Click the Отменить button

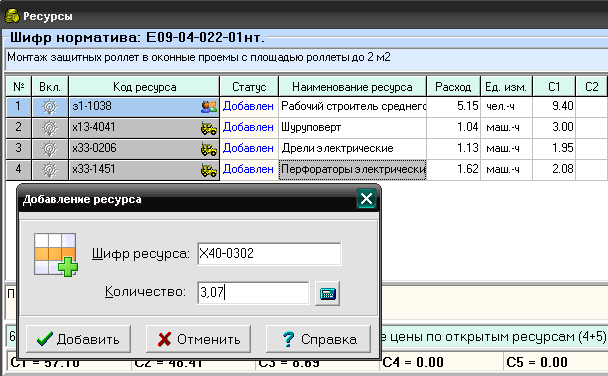[198, 339]
